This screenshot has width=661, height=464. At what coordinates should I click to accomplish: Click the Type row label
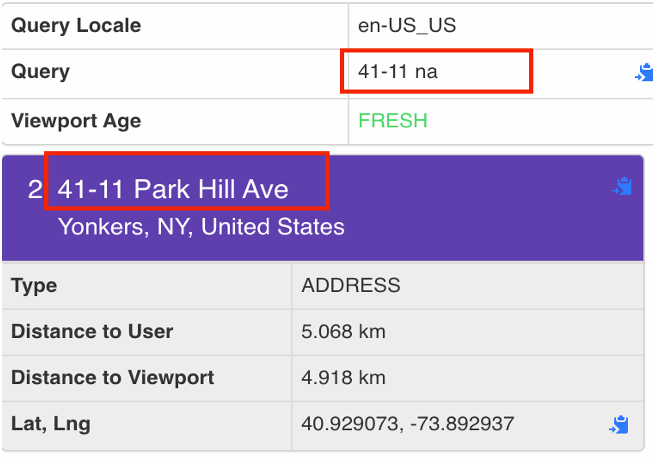tap(34, 285)
